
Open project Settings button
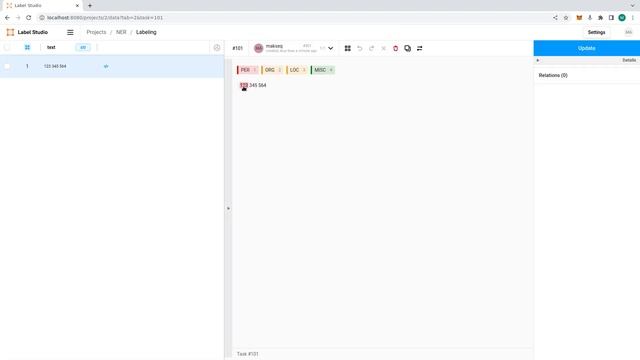pos(596,32)
